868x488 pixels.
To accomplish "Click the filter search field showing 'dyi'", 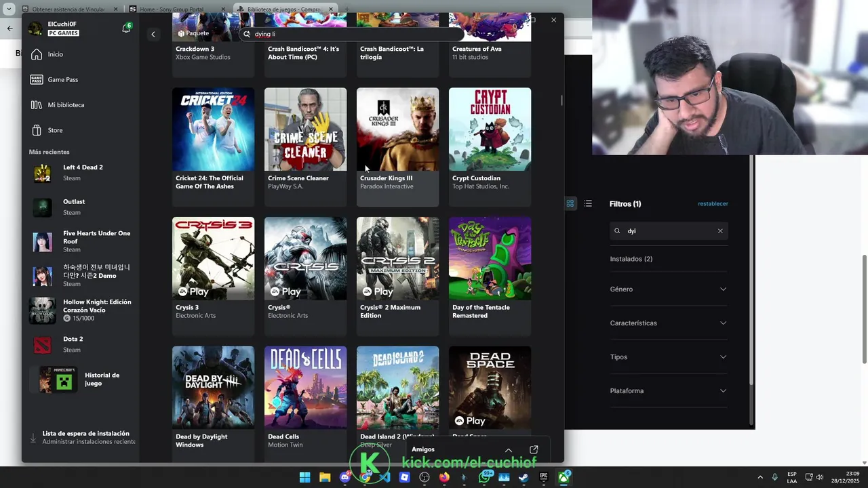I will point(669,231).
